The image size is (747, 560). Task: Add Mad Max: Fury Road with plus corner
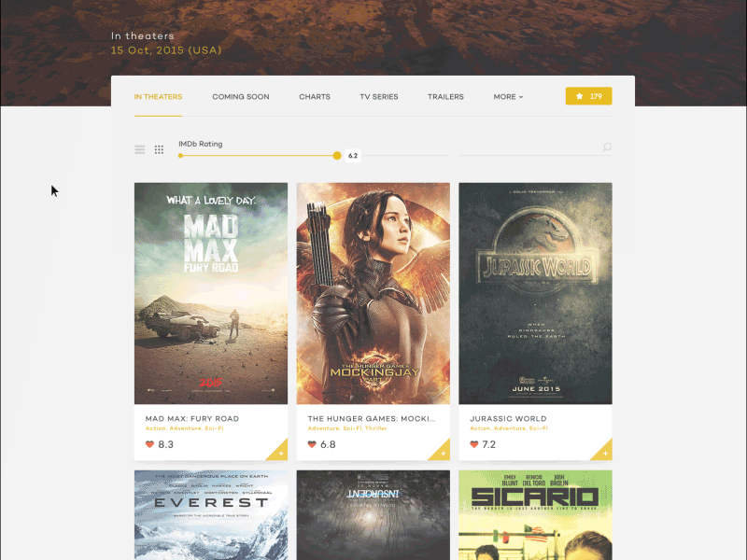point(279,453)
